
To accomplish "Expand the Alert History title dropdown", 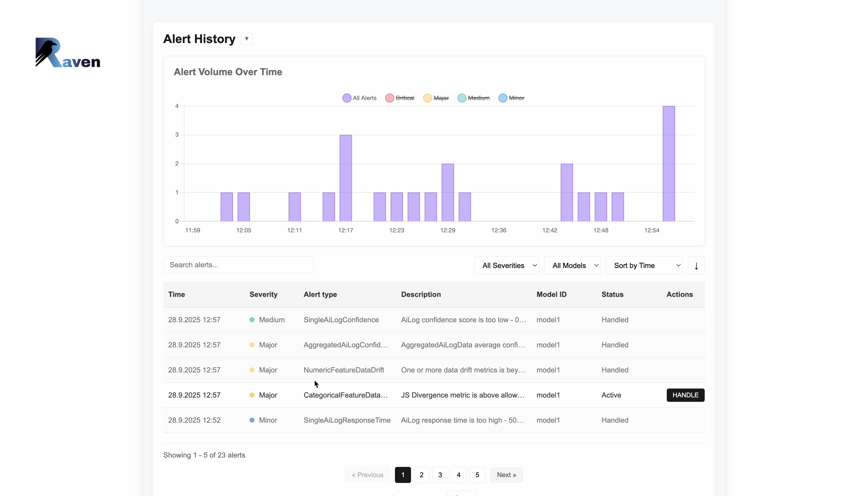I will tap(246, 38).
